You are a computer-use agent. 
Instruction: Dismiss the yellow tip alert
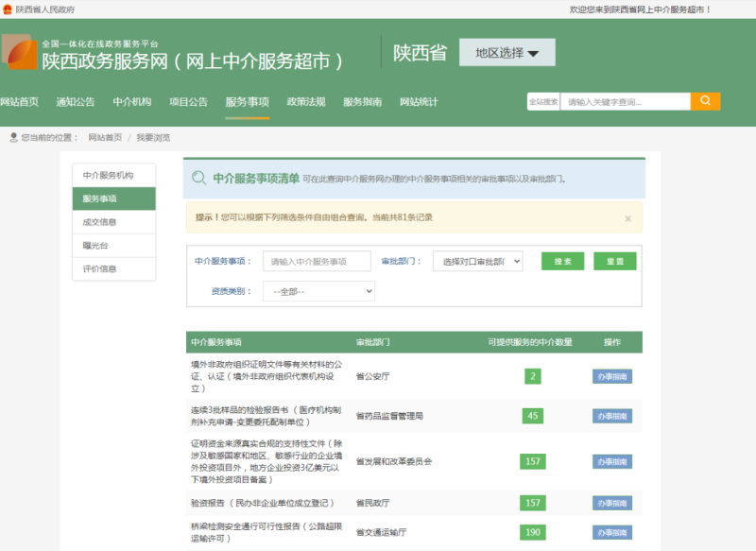point(627,218)
